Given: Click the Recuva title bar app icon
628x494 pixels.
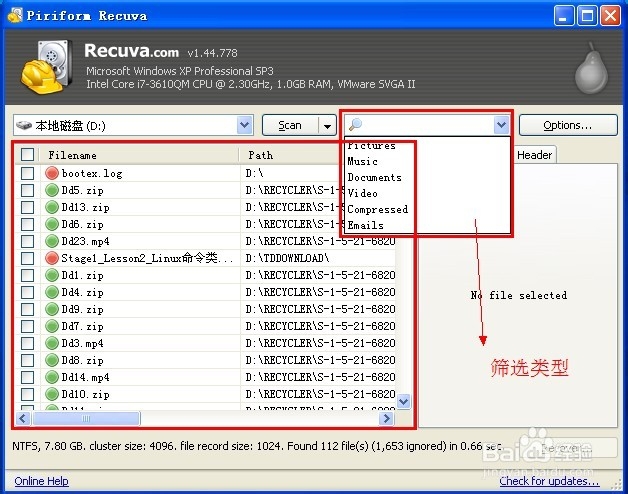Looking at the screenshot, I should (15, 16).
